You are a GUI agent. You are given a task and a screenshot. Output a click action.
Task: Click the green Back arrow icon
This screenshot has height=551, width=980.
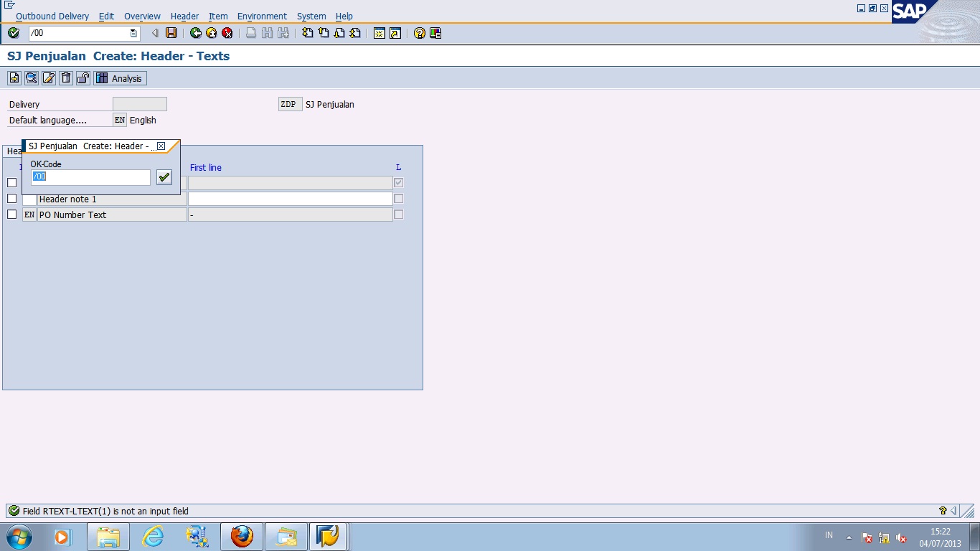(x=196, y=33)
